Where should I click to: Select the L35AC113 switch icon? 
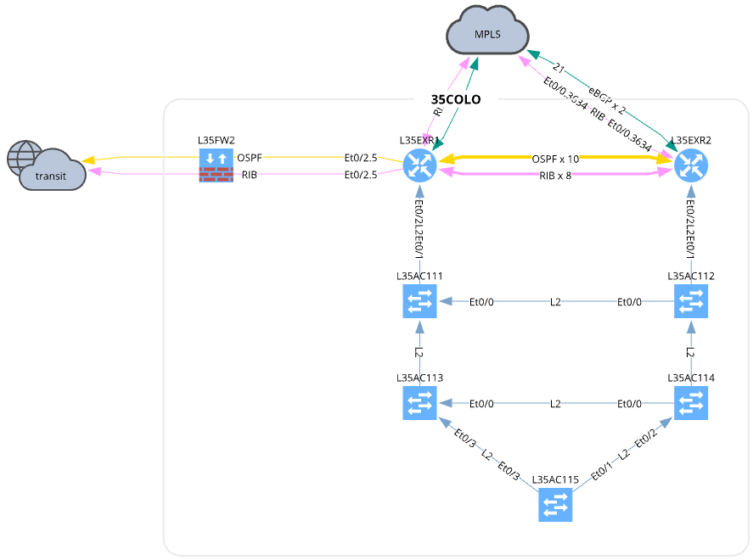(419, 403)
